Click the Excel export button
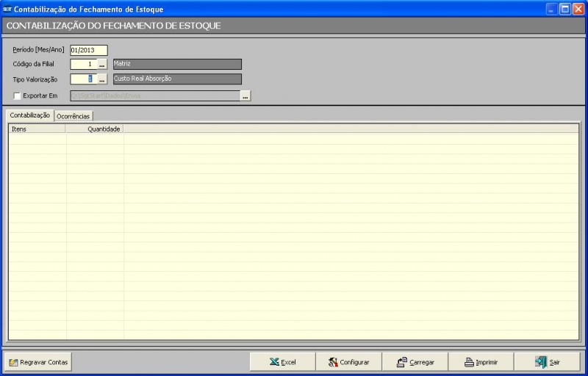Image resolution: width=588 pixels, height=376 pixels. [282, 362]
